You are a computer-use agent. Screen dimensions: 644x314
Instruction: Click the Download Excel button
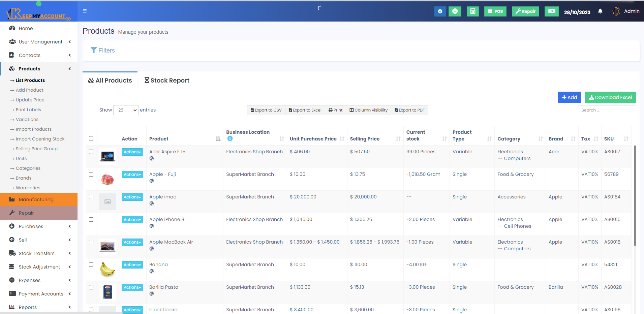click(x=610, y=97)
